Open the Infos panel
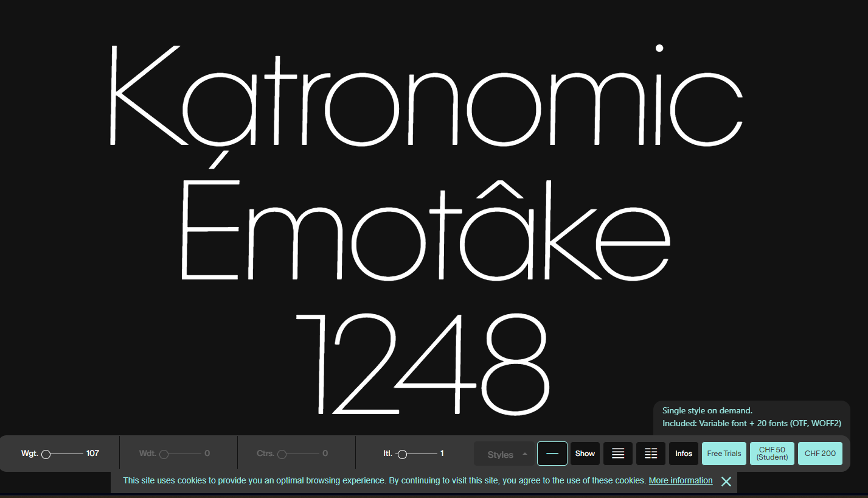 tap(684, 454)
